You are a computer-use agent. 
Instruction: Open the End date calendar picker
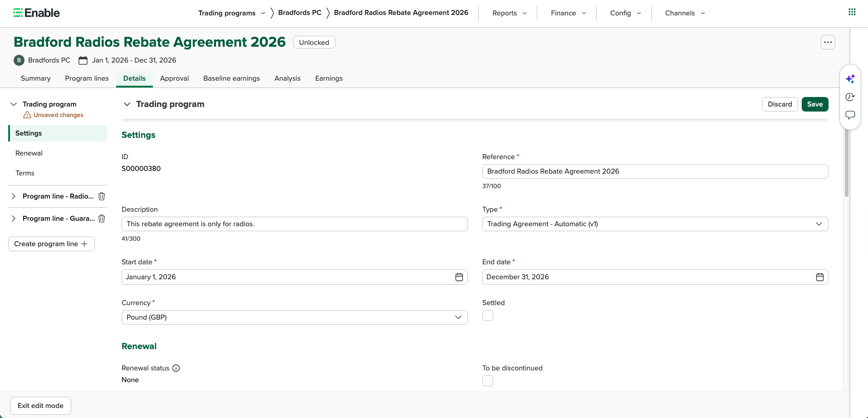[820, 277]
